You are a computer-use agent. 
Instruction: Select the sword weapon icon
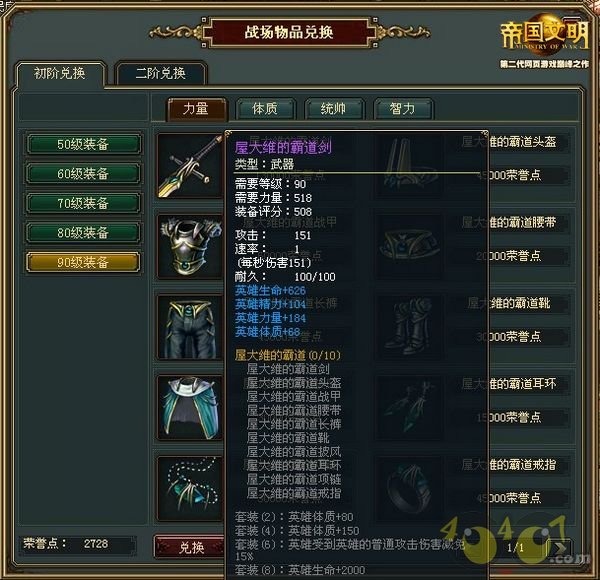point(191,166)
